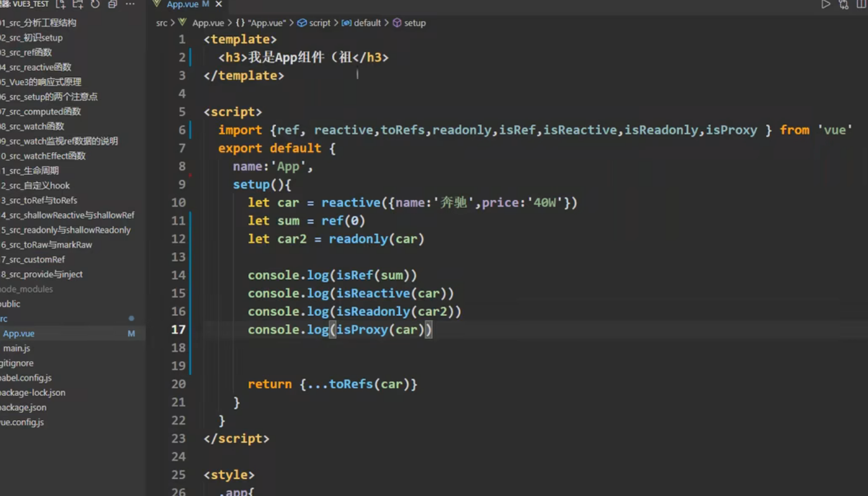The height and width of the screenshot is (496, 868).
Task: Click the New Folder icon in explorer header
Action: 78,4
